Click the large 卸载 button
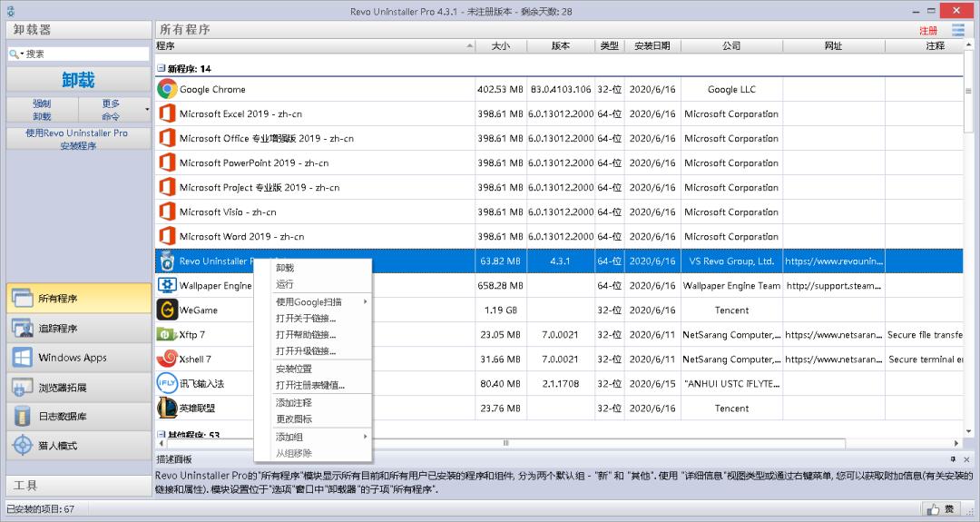The image size is (980, 522). pos(79,80)
